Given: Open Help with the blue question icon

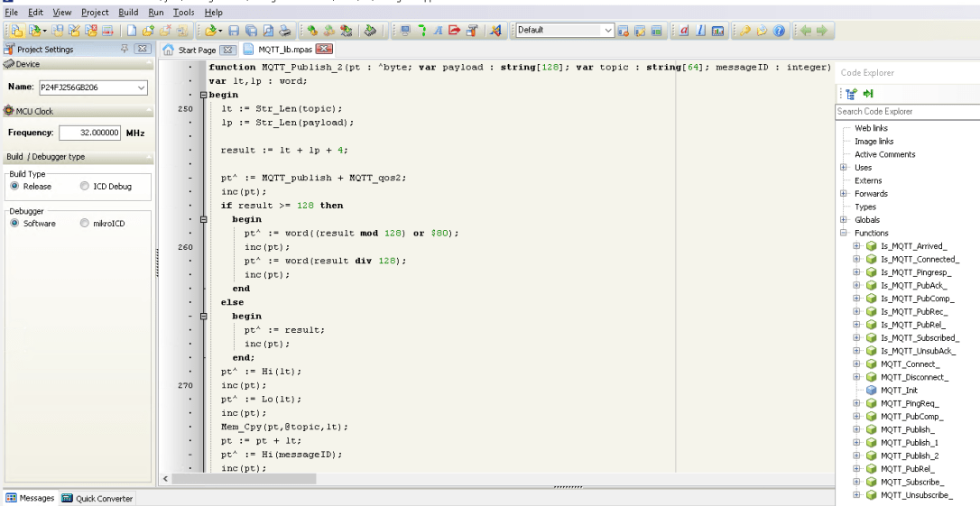Looking at the screenshot, I should point(779,30).
